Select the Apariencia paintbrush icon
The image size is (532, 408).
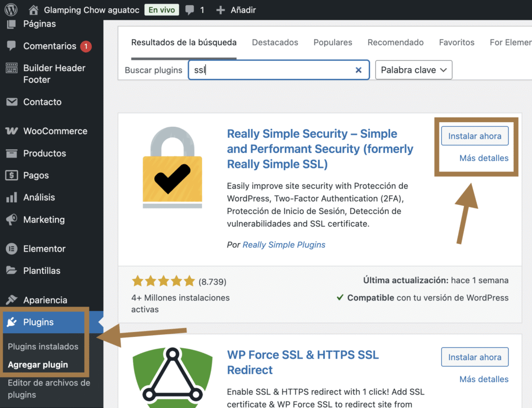click(x=11, y=300)
